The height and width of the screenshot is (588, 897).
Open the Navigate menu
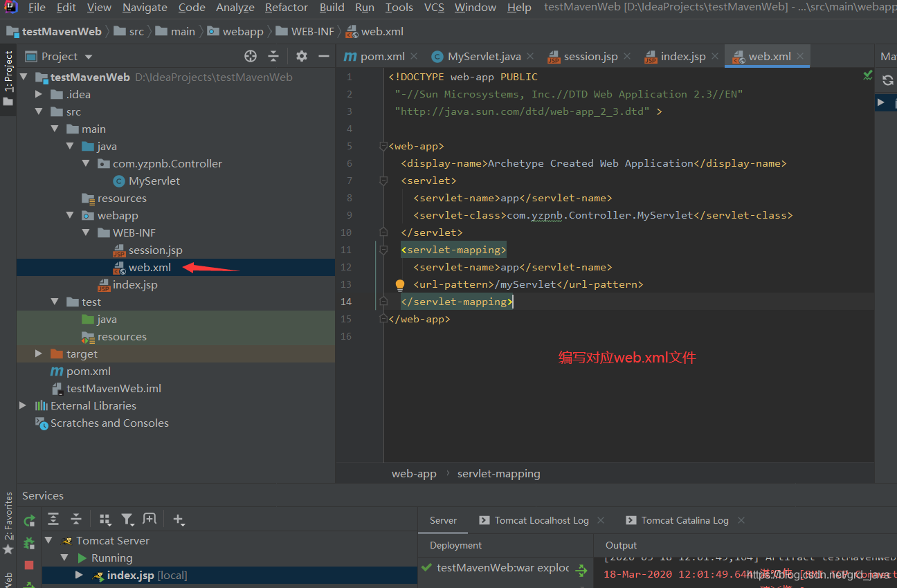tap(145, 8)
